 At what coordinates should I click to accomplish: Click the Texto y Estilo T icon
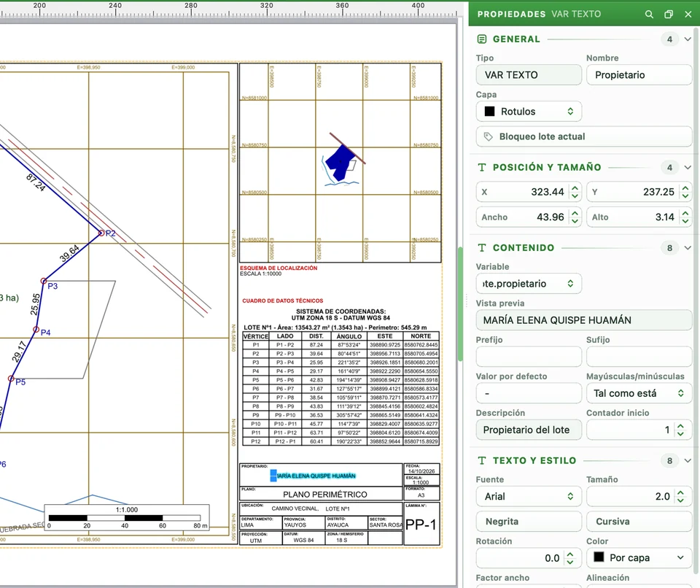[x=482, y=460]
